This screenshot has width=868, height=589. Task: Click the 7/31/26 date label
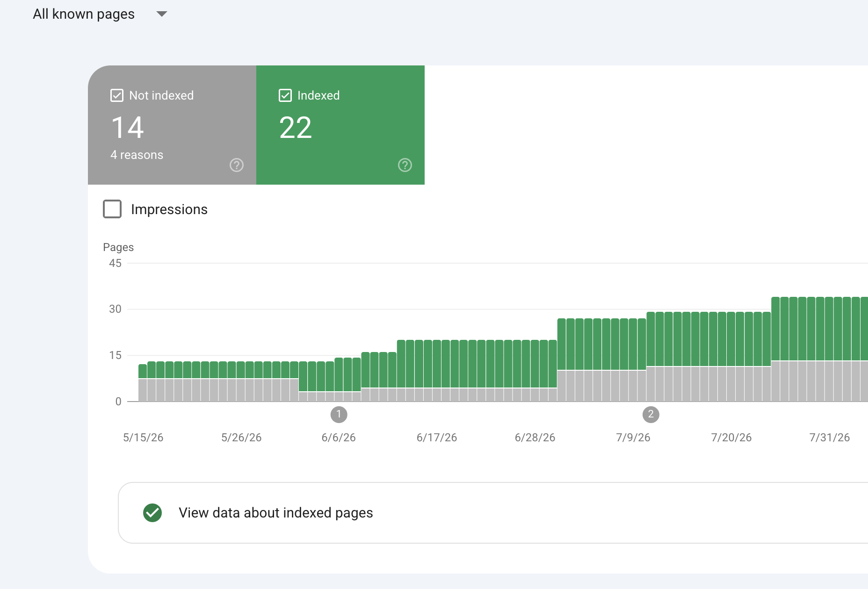click(x=830, y=438)
